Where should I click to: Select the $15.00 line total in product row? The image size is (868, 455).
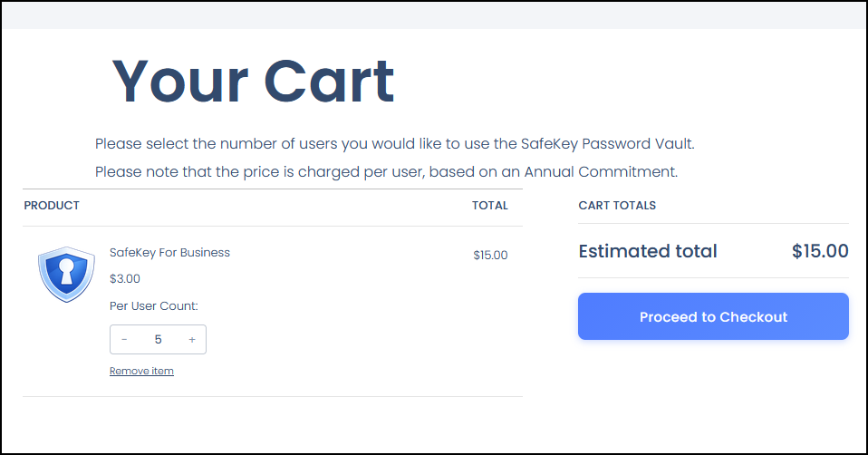490,256
